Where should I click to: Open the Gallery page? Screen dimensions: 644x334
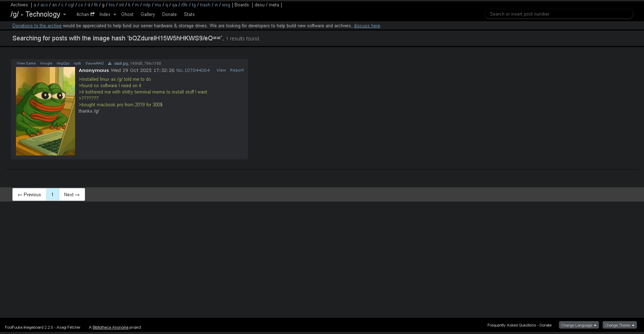click(148, 15)
